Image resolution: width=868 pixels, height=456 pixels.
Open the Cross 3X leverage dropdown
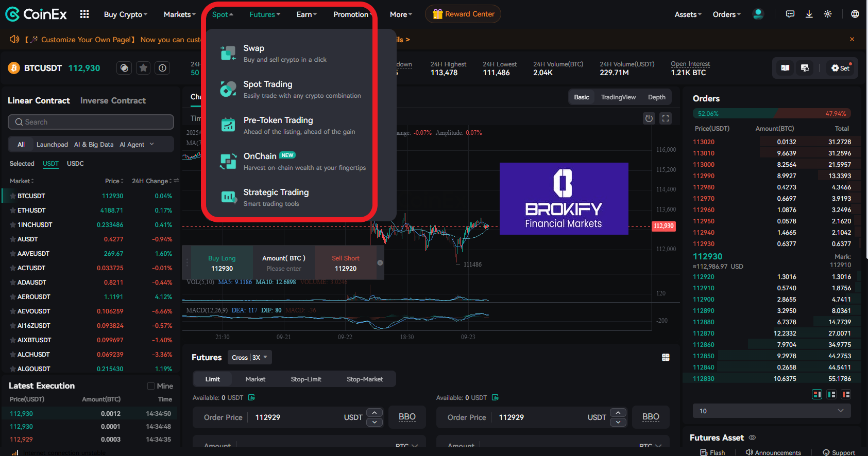pos(249,357)
